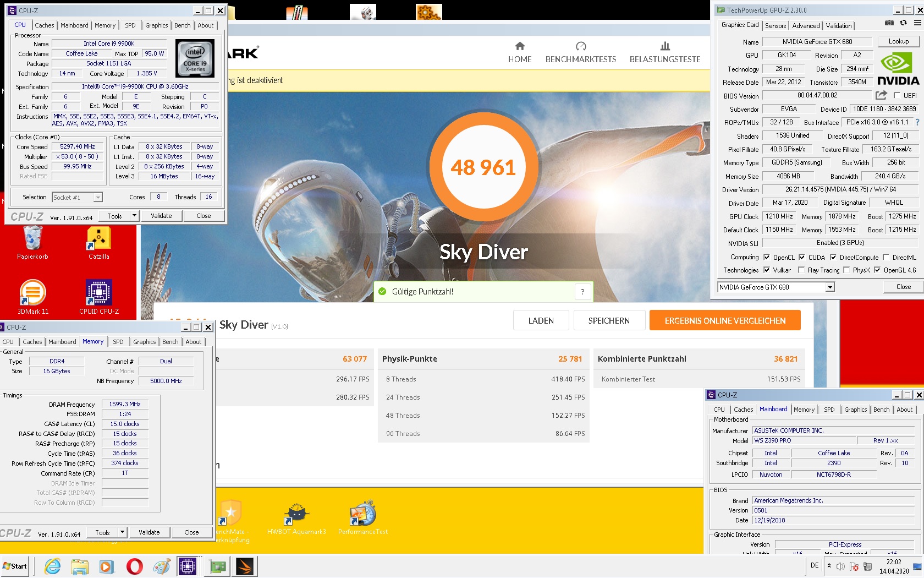Open the Validation tab in GPU-Z
This screenshot has height=578, width=924.
point(839,26)
